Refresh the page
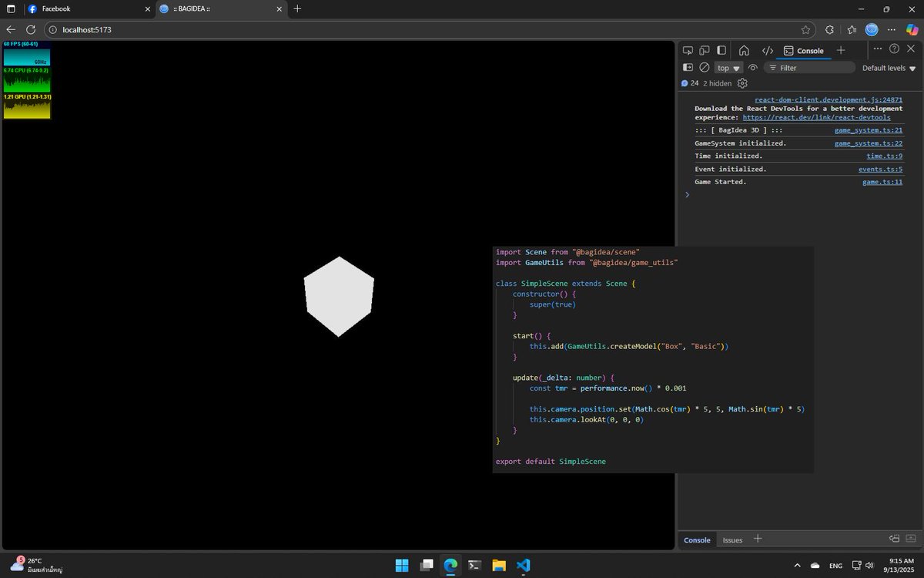 pyautogui.click(x=31, y=29)
